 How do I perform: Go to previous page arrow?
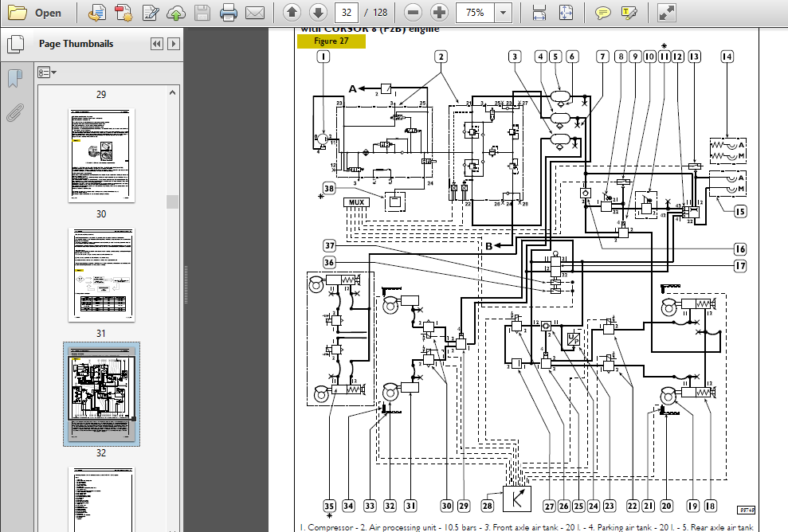[x=292, y=13]
